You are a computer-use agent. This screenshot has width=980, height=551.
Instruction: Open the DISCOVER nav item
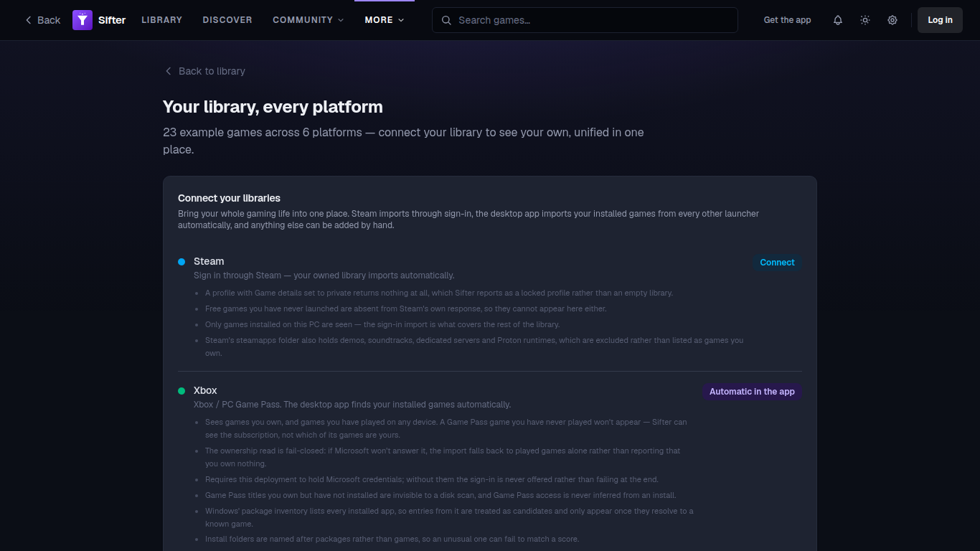(227, 20)
